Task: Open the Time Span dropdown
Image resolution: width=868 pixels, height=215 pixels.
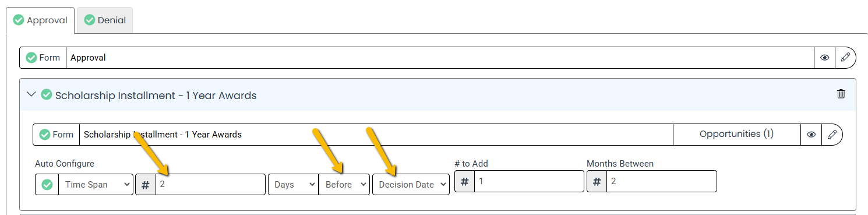Action: 96,184
